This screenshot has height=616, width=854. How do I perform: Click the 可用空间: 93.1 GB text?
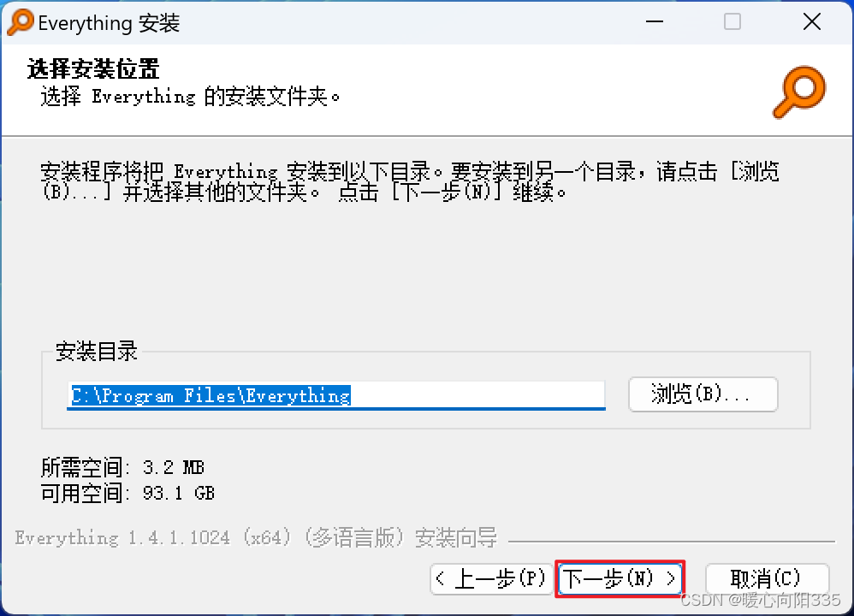pos(128,493)
